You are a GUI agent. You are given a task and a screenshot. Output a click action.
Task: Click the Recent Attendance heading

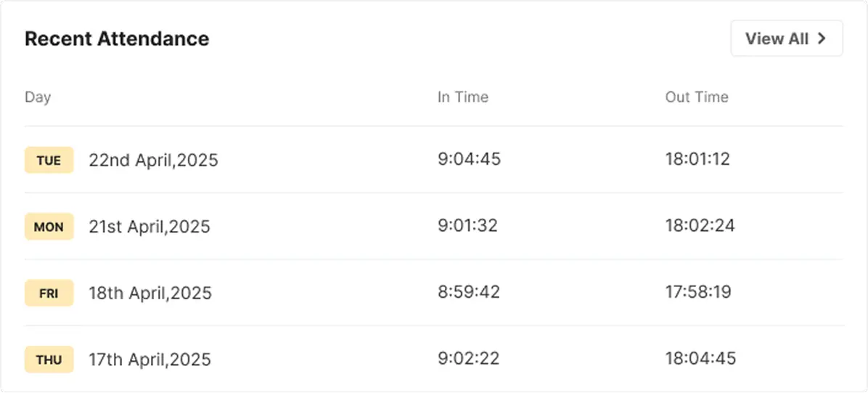(x=117, y=39)
